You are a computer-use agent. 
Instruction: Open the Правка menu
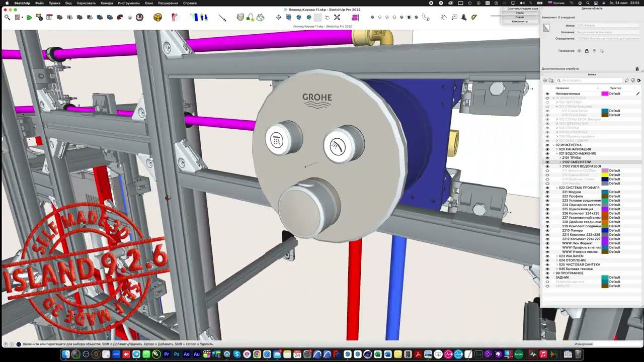[x=54, y=3]
